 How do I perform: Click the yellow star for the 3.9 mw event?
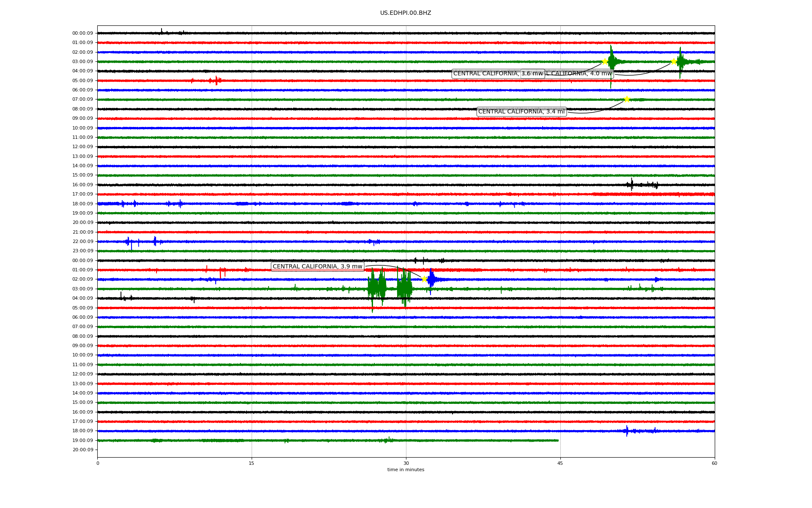tap(424, 279)
